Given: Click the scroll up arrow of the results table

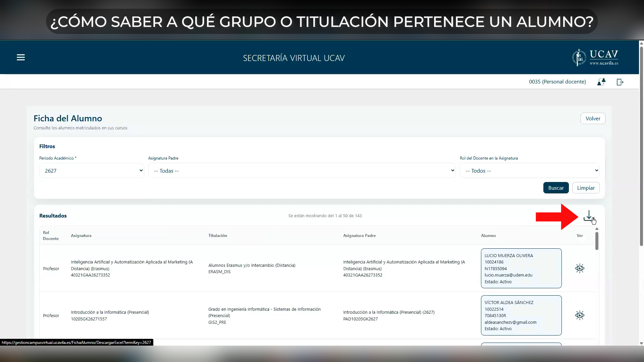Looking at the screenshot, I should 597,229.
